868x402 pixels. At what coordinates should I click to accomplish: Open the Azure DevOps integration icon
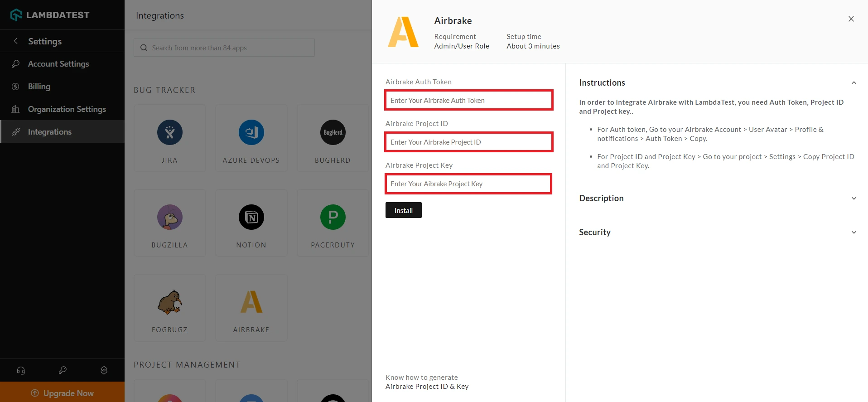(251, 132)
